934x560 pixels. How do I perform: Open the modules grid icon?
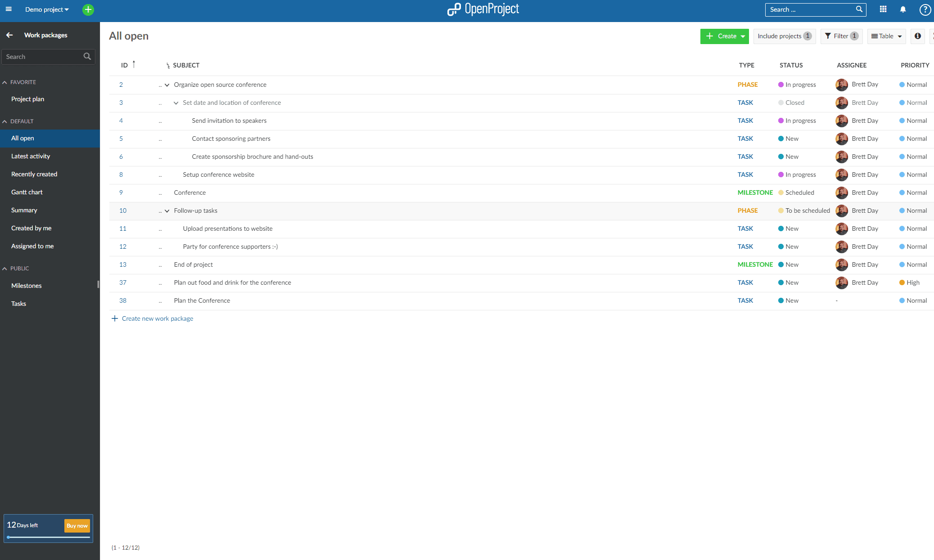click(x=883, y=9)
